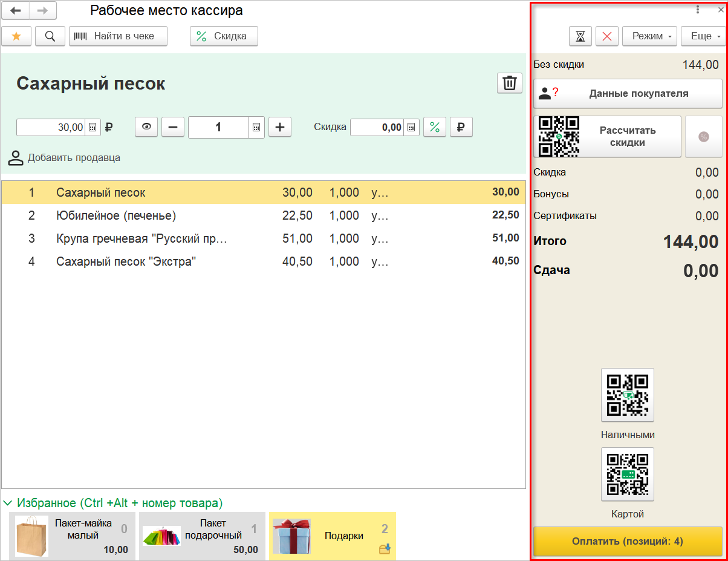Add 'Пакет-майка малый' from favorites
This screenshot has height=561, width=728.
(x=72, y=536)
